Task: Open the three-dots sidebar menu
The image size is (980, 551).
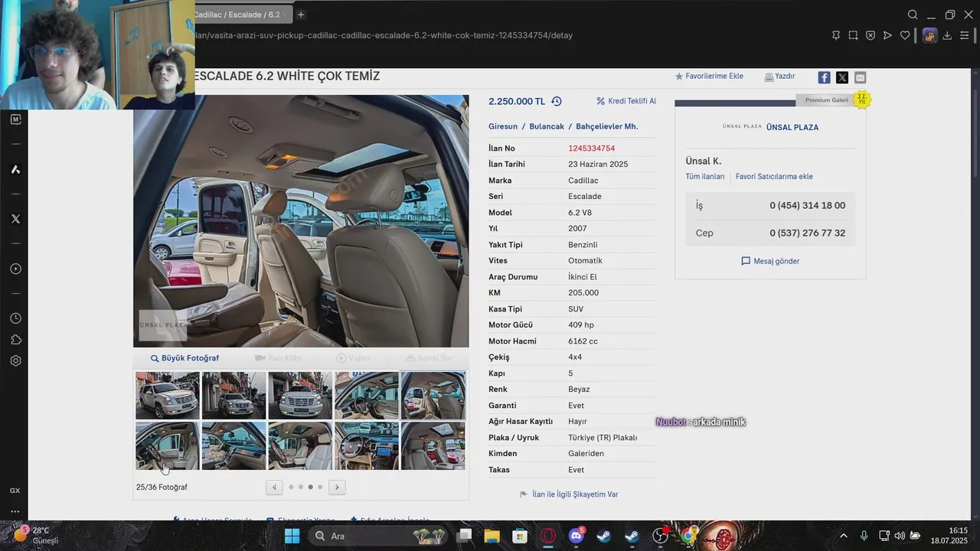Action: [15, 511]
